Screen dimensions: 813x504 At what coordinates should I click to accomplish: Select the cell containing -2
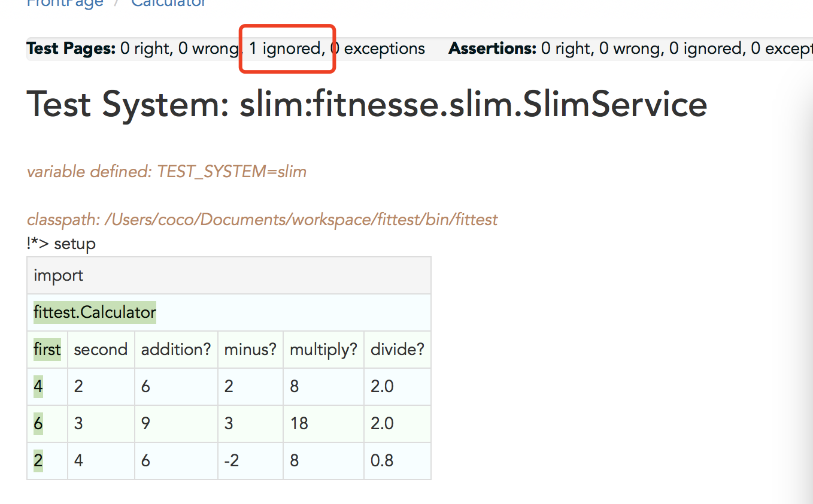[x=250, y=461]
